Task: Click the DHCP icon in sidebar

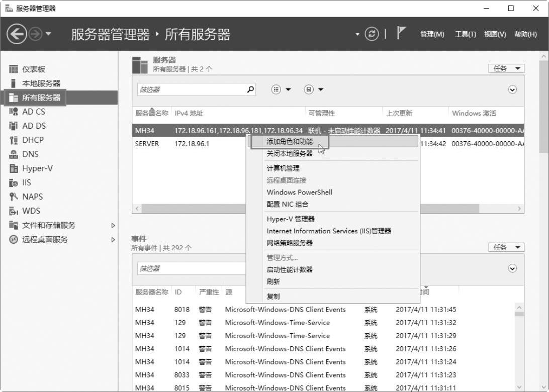Action: [14, 140]
